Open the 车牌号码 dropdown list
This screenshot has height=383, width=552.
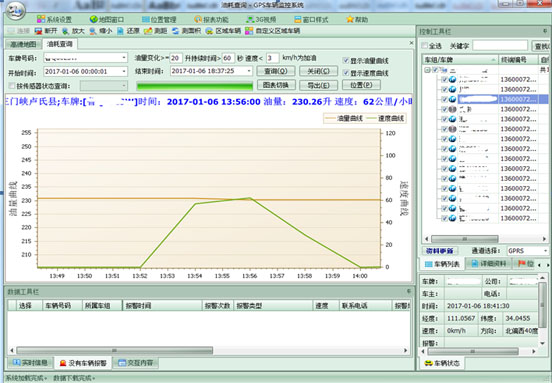coord(124,57)
